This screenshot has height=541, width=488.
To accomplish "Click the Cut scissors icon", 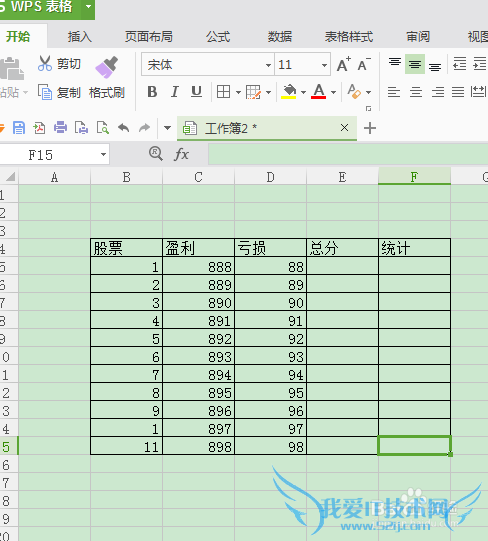I will point(45,63).
